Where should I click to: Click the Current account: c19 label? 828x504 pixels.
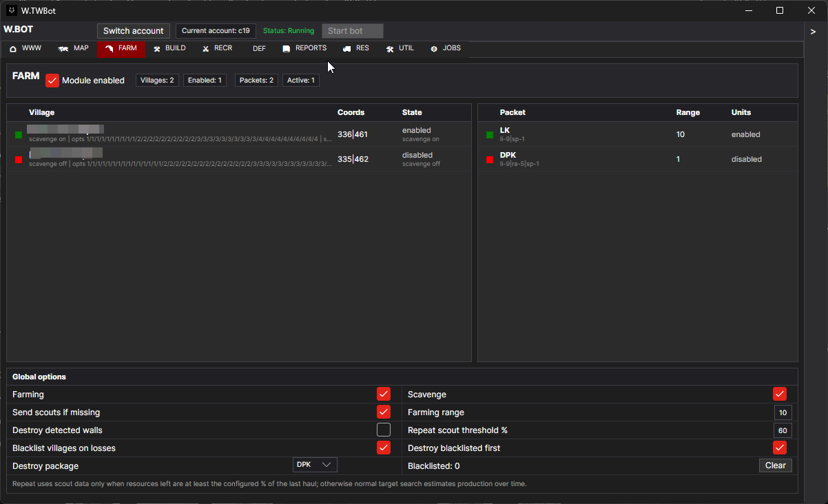tap(216, 31)
